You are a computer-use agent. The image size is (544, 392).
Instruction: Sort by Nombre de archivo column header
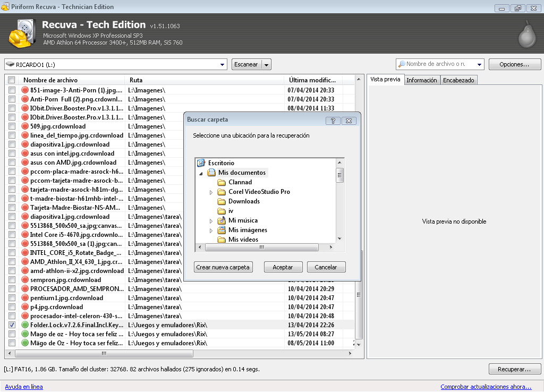[x=71, y=80]
